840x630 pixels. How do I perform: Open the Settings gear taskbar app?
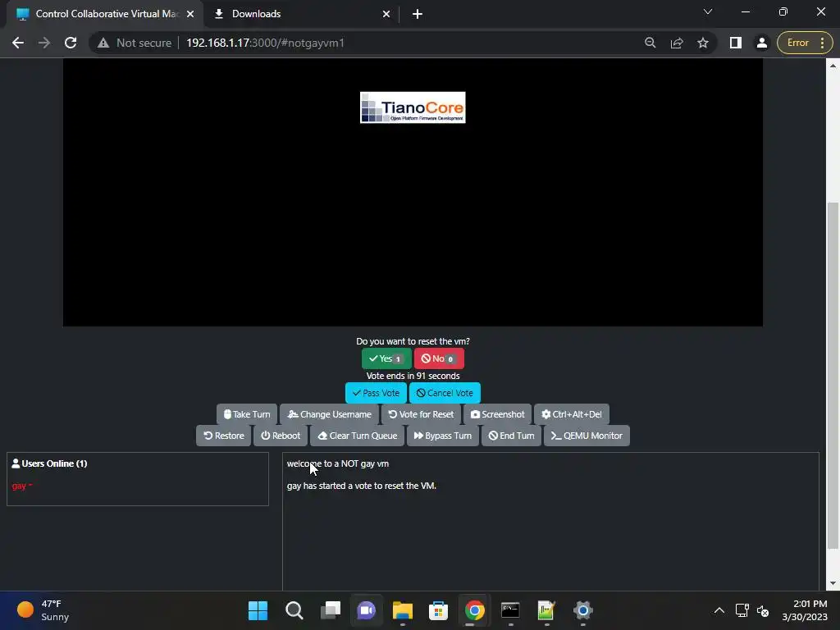tap(583, 610)
